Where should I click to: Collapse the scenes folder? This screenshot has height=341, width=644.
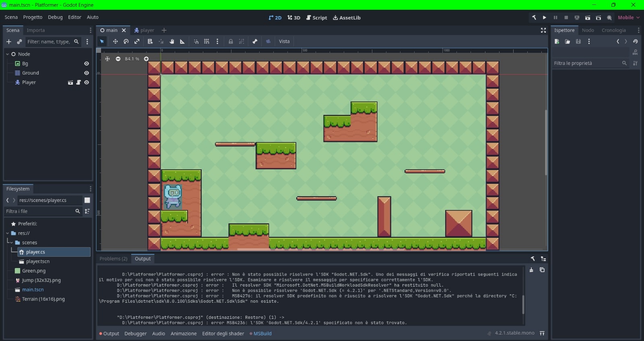(11, 243)
